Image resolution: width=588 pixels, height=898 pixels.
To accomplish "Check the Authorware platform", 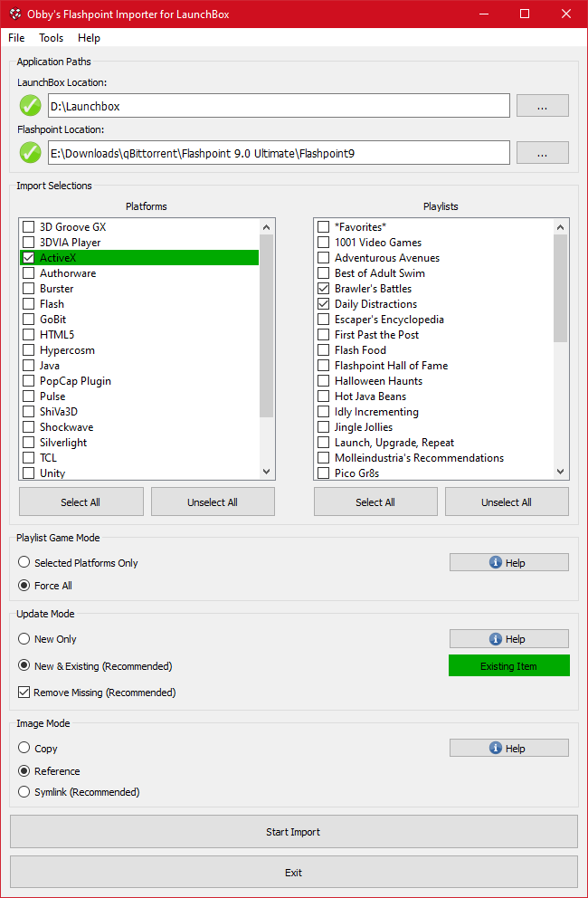I will coord(29,273).
